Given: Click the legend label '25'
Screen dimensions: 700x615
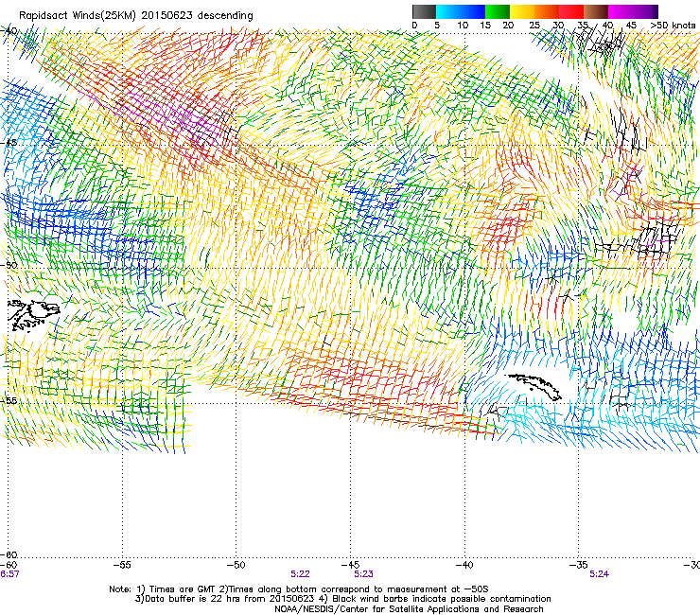Looking at the screenshot, I should [534, 26].
